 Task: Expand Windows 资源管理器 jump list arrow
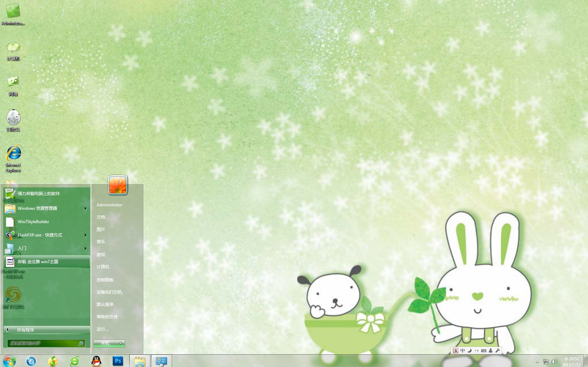(85, 208)
